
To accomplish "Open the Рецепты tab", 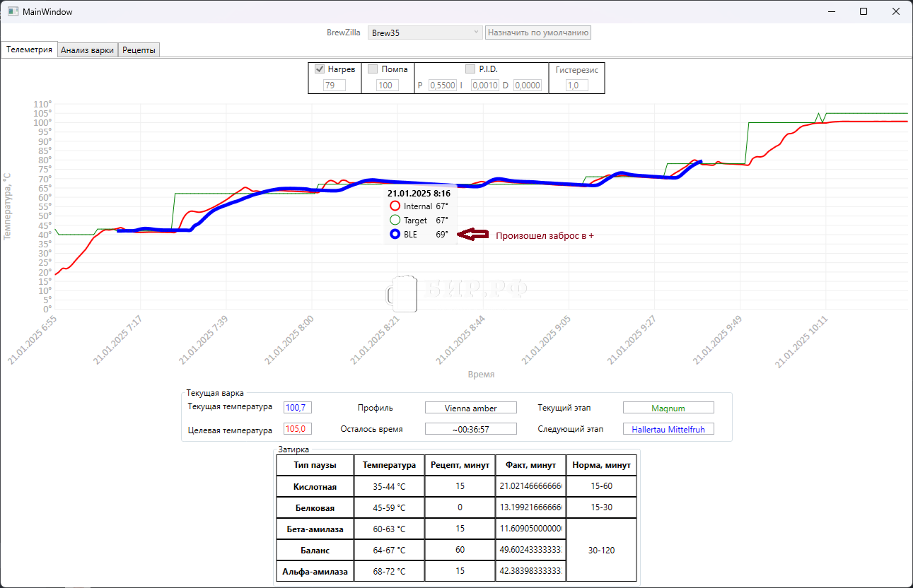I will pyautogui.click(x=139, y=50).
